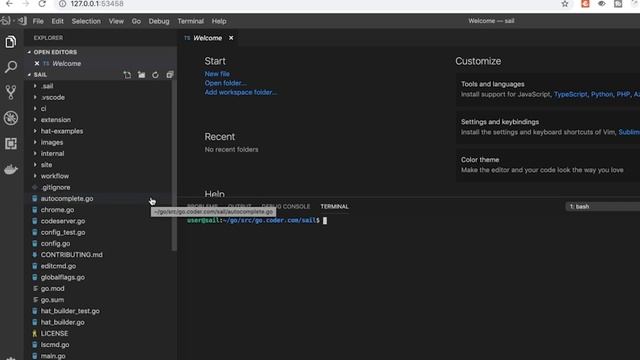Click Add workspace folder link
The image size is (640, 360).
pyautogui.click(x=240, y=92)
